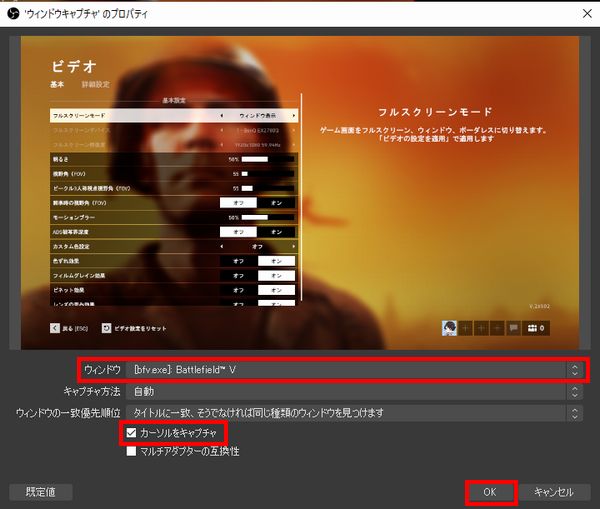Screen dimensions: 600x509
Task: Switch to the 詳細設定 tab in the game preview
Action: pos(96,84)
